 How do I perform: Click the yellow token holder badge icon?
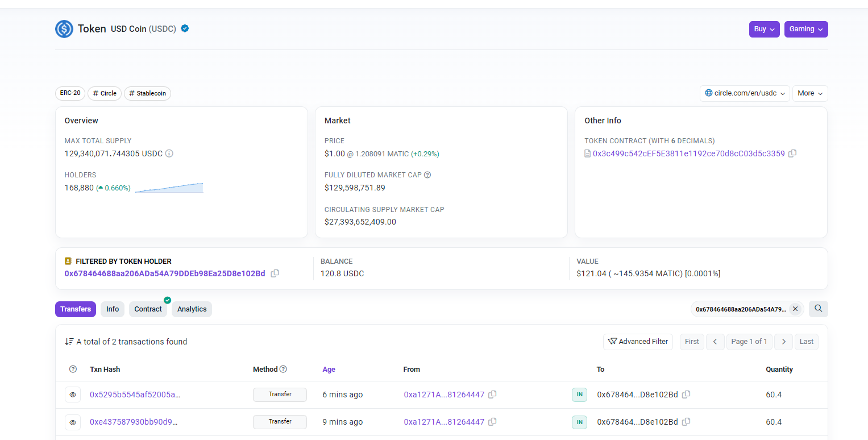click(68, 261)
